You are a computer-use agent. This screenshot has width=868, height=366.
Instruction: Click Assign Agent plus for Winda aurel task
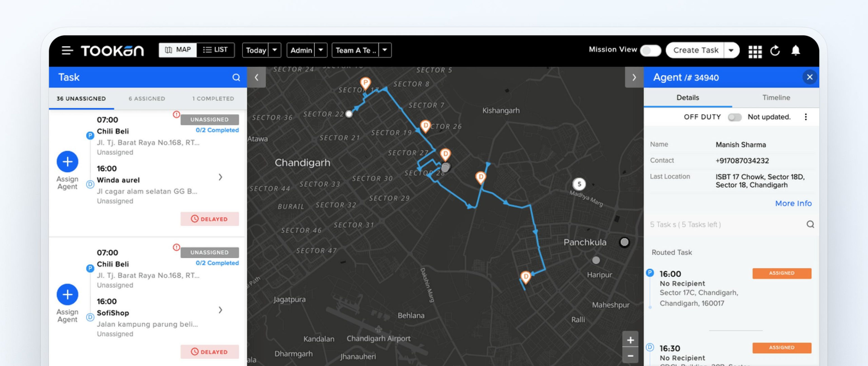click(67, 162)
